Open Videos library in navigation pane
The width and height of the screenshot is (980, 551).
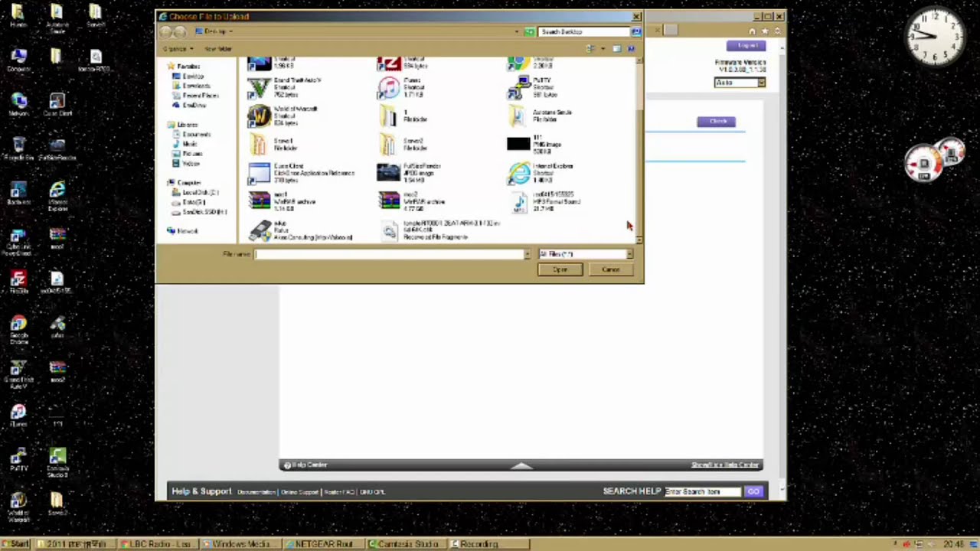click(x=187, y=164)
